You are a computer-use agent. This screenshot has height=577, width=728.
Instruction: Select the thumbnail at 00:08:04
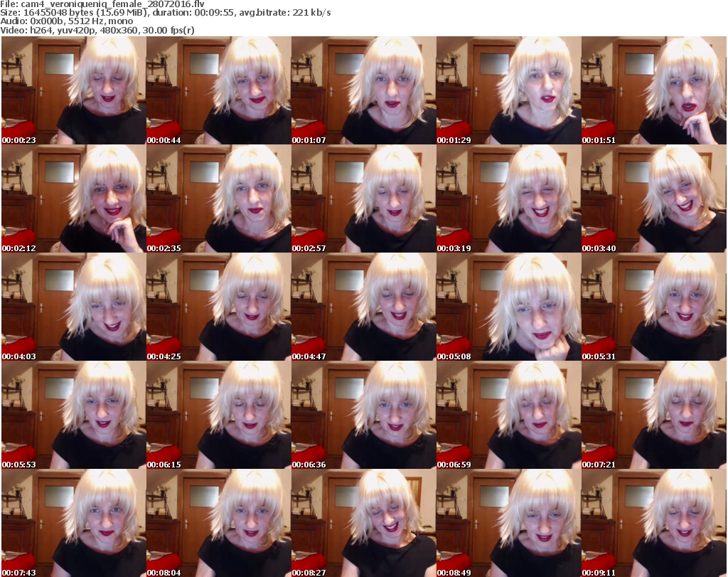[x=219, y=523]
